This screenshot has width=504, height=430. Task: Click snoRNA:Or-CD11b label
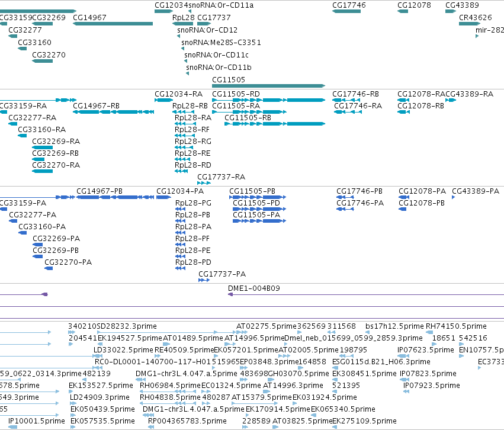[219, 68]
